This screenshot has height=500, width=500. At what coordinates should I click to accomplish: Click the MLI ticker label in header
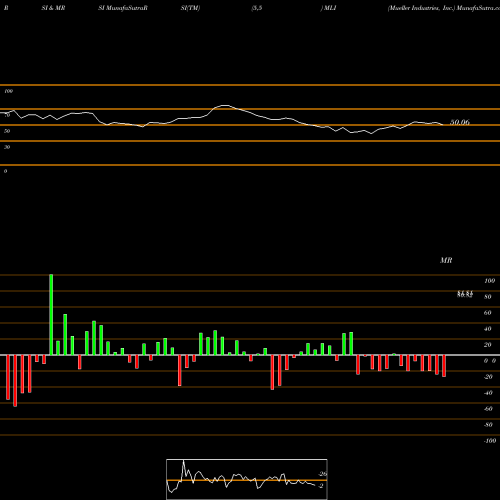pos(330,8)
